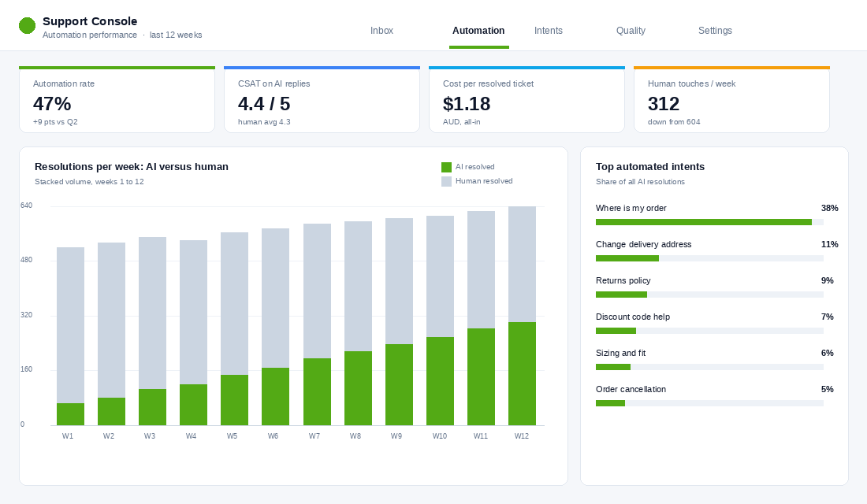Click the Discount code help label
The image size is (867, 504).
[633, 317]
